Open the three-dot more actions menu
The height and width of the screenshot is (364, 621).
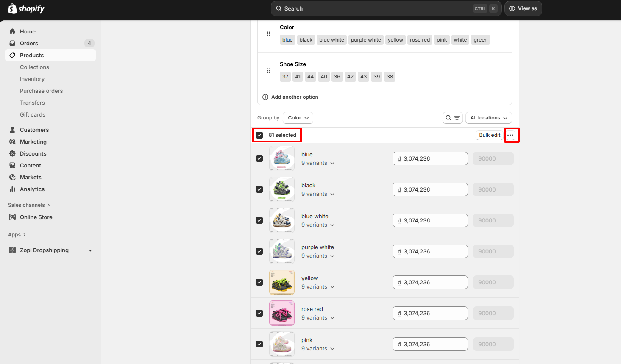[x=510, y=135]
